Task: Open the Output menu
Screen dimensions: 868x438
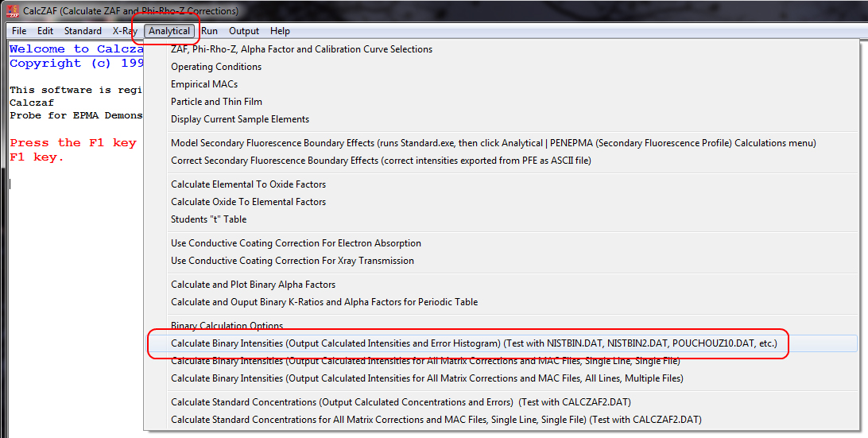Action: tap(244, 31)
